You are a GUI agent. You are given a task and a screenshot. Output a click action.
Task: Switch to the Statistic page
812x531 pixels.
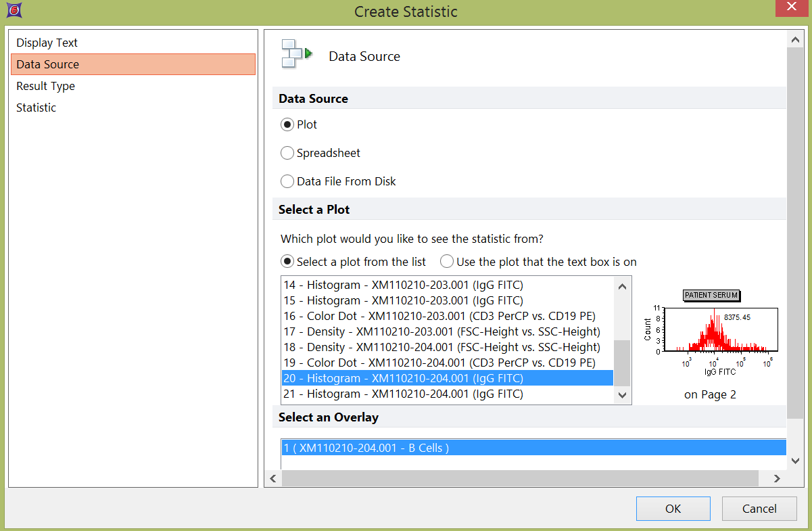coord(37,108)
